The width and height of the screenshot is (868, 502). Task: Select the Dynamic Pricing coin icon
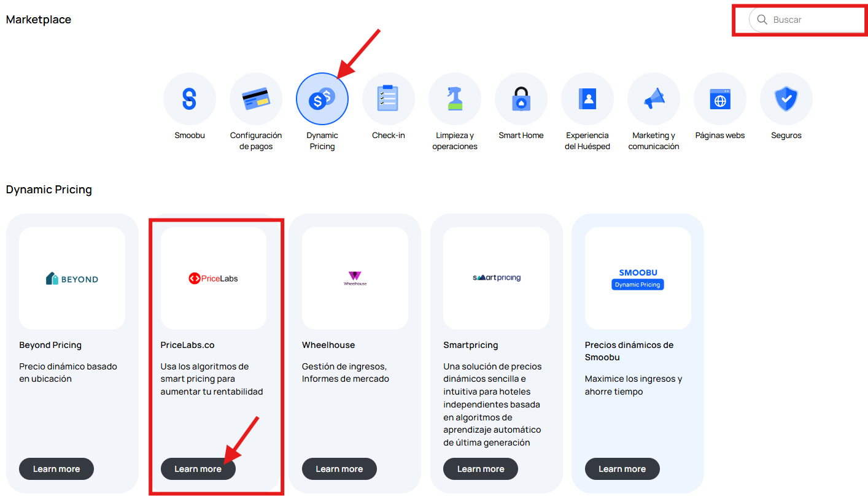322,99
